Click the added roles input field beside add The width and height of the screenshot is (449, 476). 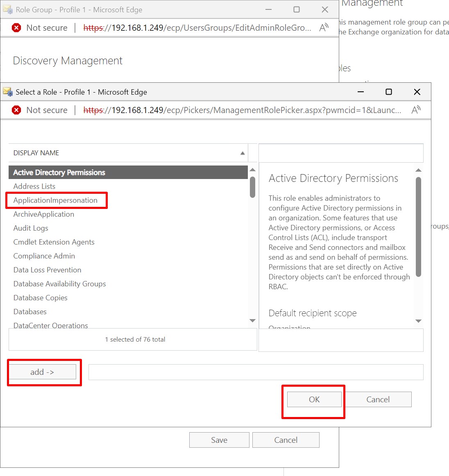pyautogui.click(x=256, y=372)
